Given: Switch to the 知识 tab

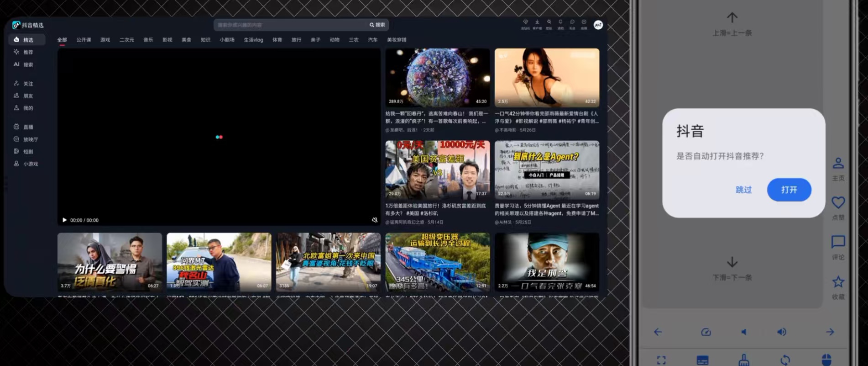Looking at the screenshot, I should point(205,40).
